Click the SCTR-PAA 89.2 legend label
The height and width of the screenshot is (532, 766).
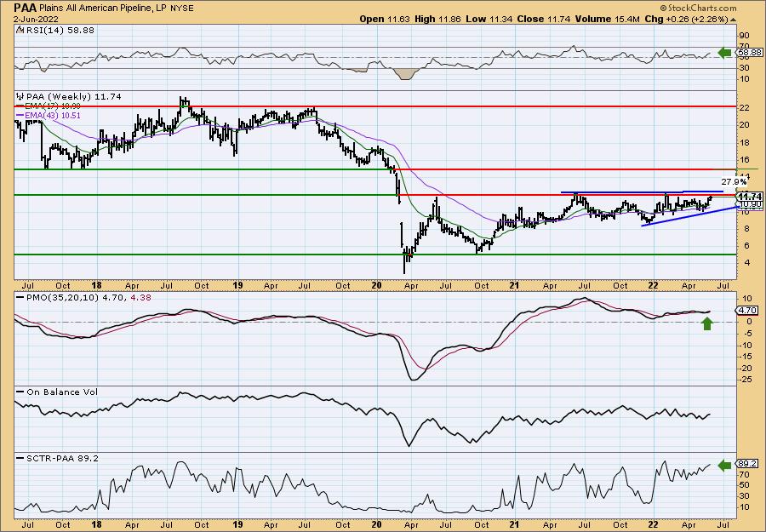(58, 458)
